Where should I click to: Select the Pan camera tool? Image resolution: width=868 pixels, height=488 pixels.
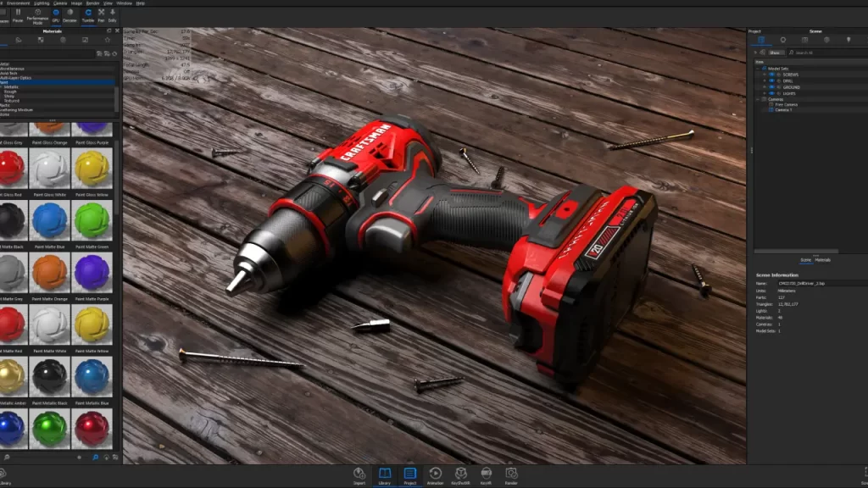102,15
